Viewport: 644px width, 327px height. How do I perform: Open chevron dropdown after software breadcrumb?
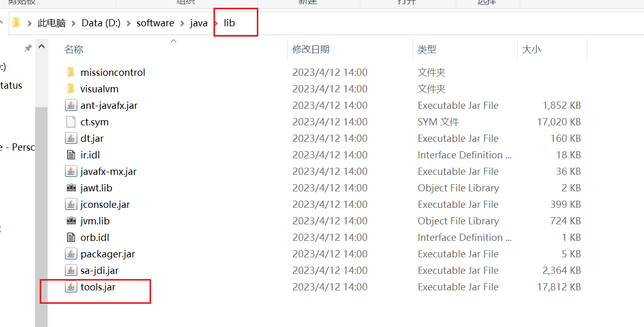coord(182,23)
